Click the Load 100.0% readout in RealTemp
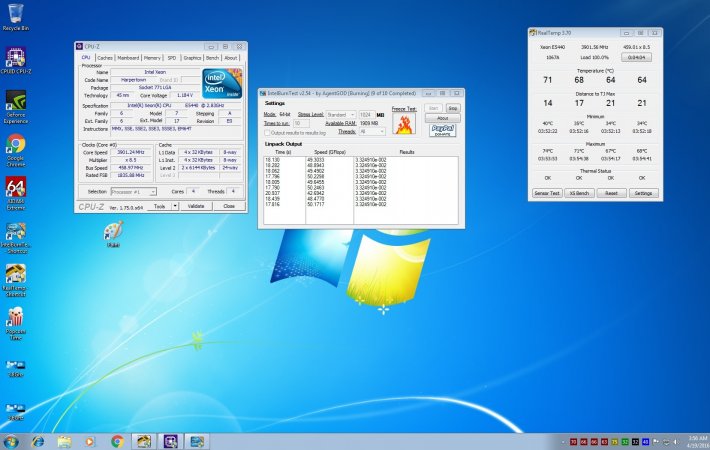 tap(595, 57)
